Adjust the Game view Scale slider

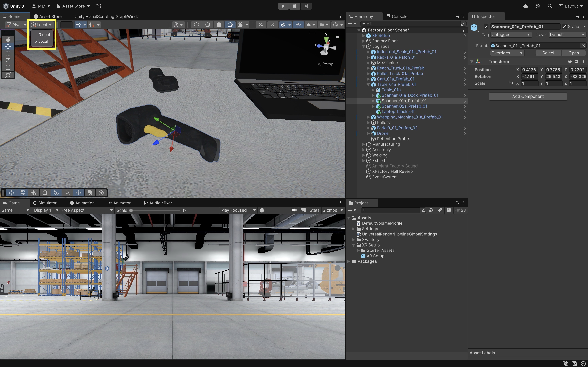131,210
